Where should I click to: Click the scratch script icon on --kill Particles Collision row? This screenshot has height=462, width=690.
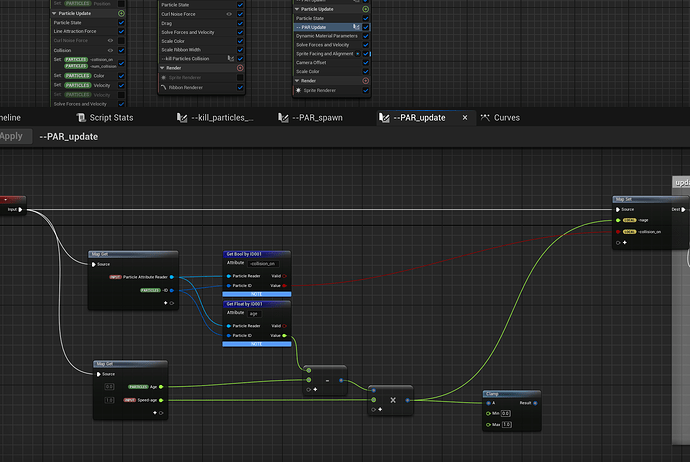(x=231, y=59)
